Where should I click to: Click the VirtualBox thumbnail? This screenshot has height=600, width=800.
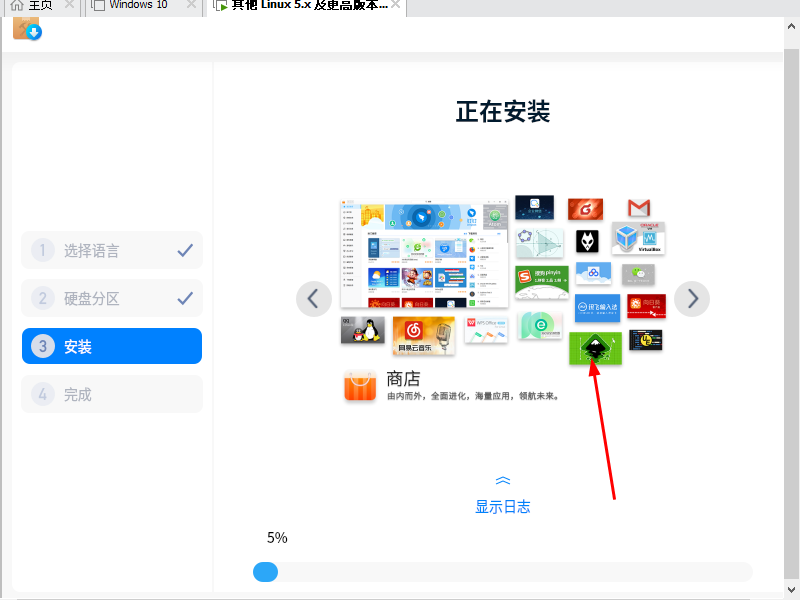(x=638, y=238)
